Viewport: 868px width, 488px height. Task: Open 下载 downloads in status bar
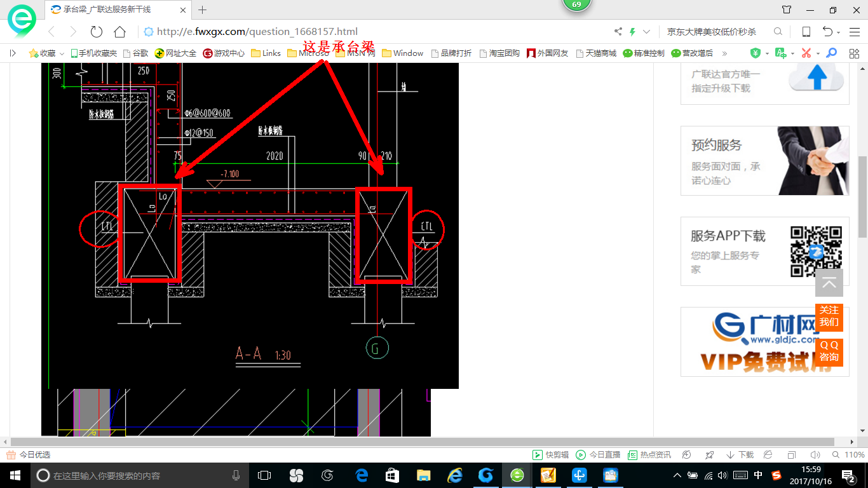tap(740, 455)
